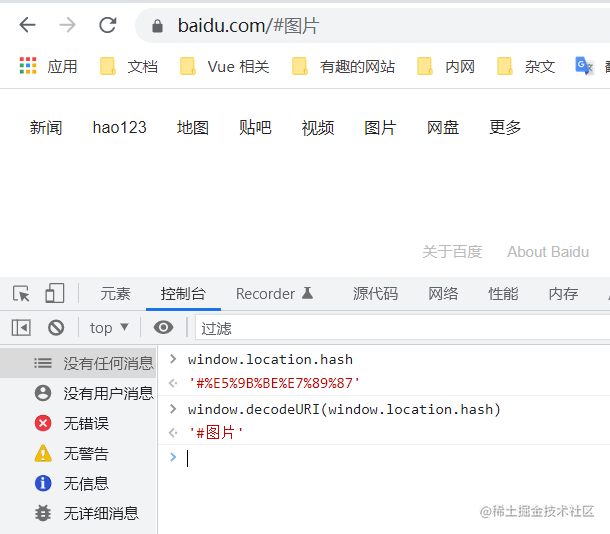The image size is (610, 534).
Task: Switch to the Recorder tab
Action: click(x=274, y=294)
